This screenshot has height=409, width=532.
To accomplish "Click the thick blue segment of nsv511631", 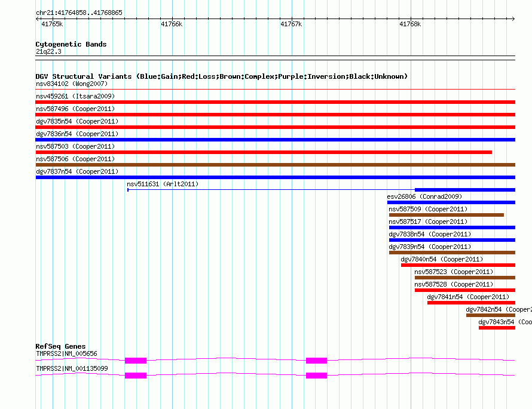I will tap(465, 190).
